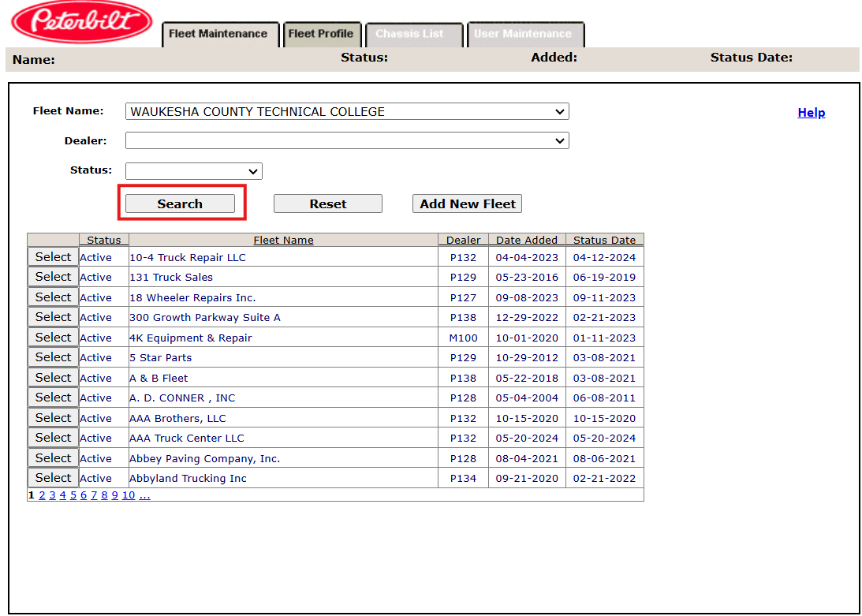Click date added '05-04-2004'
This screenshot has height=616, width=862.
point(527,398)
